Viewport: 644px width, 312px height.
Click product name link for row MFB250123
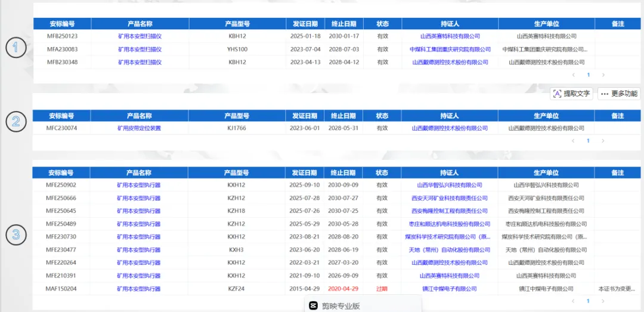point(140,36)
